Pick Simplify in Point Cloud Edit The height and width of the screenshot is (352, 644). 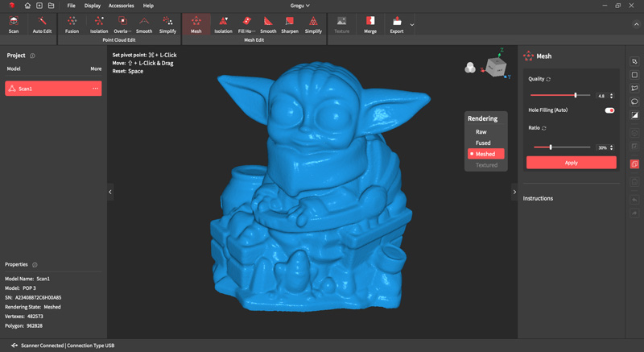coord(167,25)
